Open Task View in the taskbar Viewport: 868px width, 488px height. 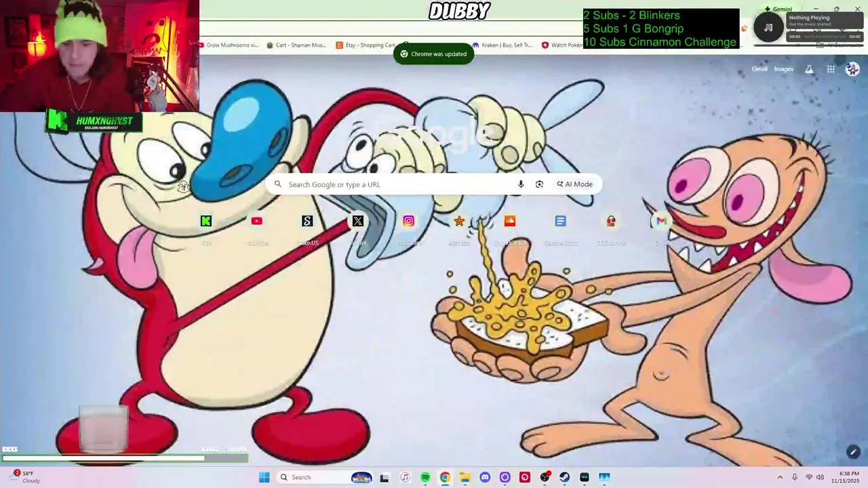pos(384,477)
